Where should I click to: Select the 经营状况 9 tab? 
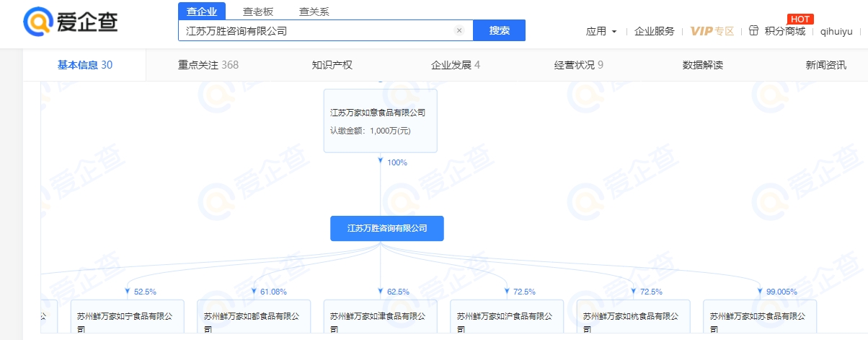click(x=578, y=65)
